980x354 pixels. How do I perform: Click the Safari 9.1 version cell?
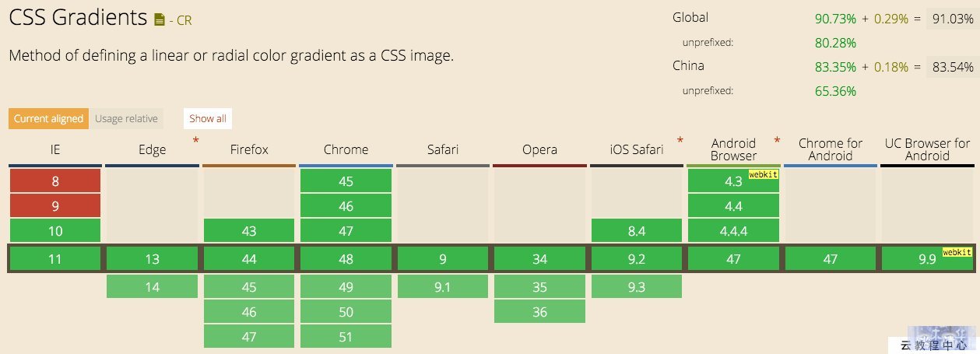[442, 287]
